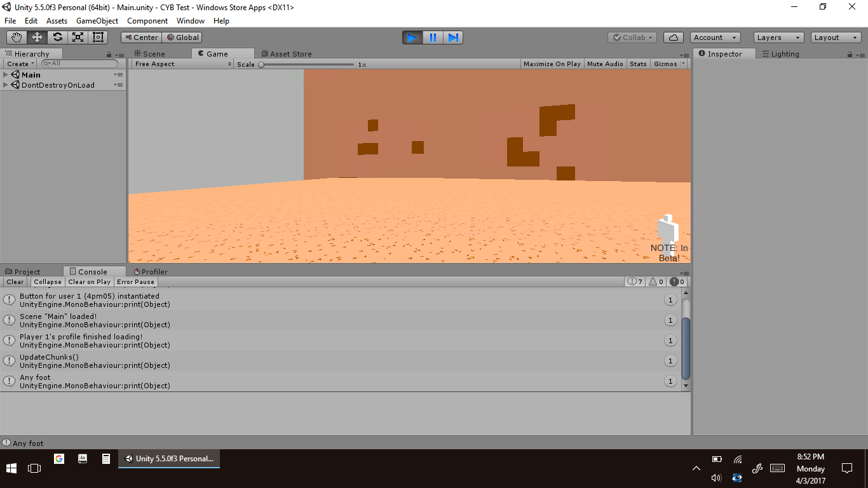The image size is (868, 488).
Task: Expand the Main scene in Hierarchy
Action: click(6, 75)
